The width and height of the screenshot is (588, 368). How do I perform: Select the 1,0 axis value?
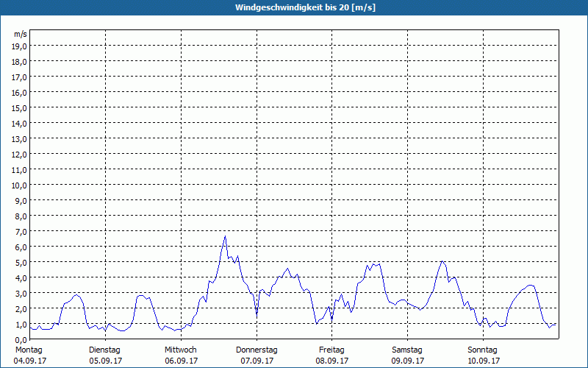[x=22, y=325]
